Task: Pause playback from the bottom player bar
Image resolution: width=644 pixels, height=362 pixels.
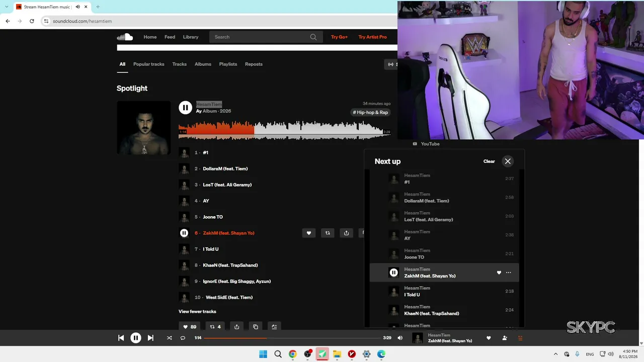Action: click(x=136, y=338)
